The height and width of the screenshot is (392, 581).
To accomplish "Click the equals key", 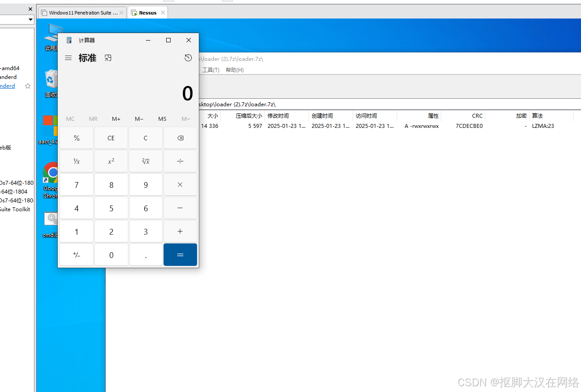I will (180, 255).
